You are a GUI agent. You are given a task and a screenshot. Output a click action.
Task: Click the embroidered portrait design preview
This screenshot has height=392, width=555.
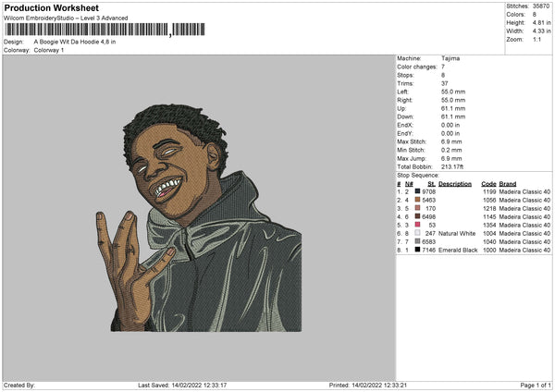coord(199,217)
